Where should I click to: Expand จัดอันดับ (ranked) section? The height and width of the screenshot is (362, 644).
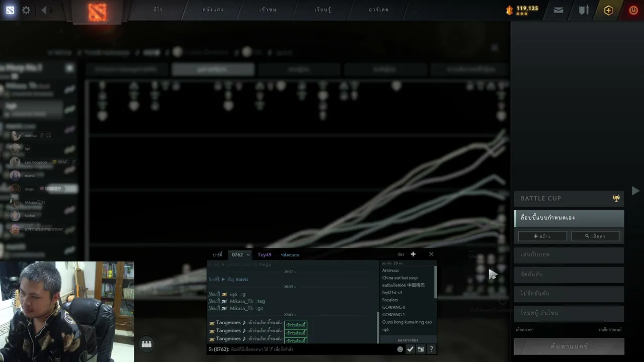(x=569, y=275)
